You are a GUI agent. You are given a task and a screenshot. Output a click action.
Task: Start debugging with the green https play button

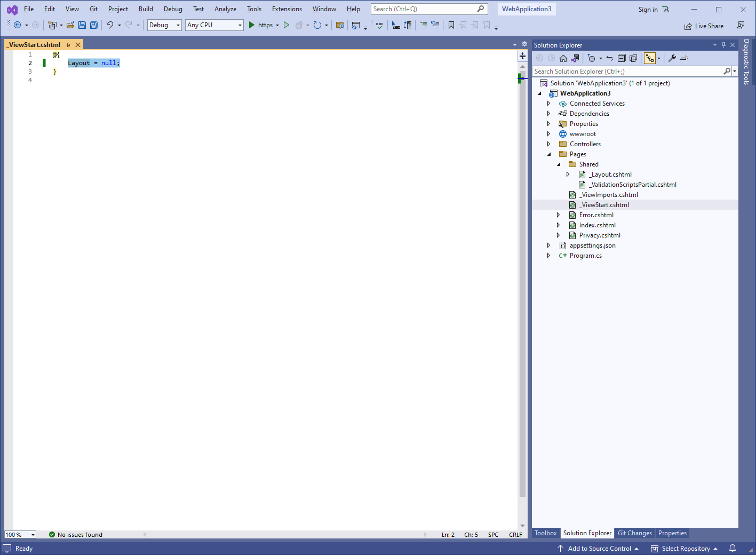pyautogui.click(x=252, y=25)
